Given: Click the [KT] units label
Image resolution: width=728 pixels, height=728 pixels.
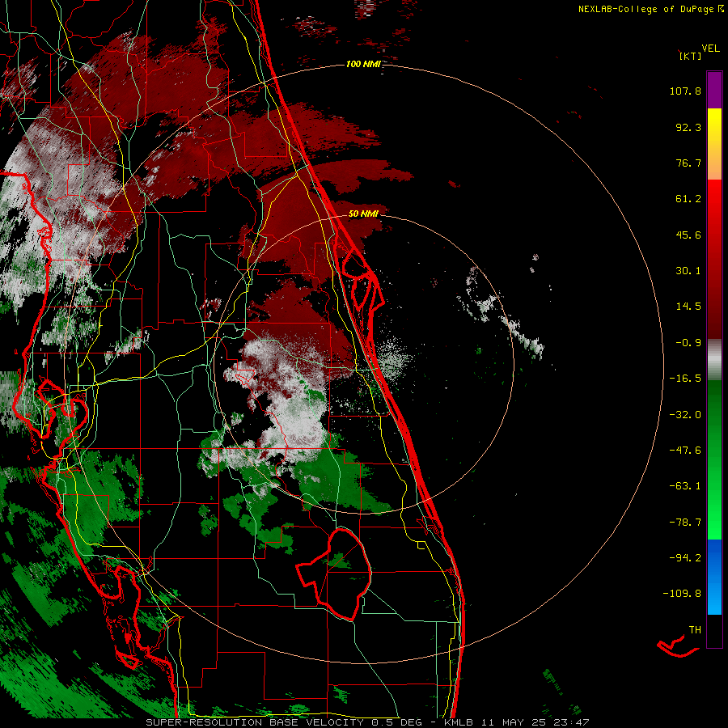Looking at the screenshot, I should coord(690,56).
